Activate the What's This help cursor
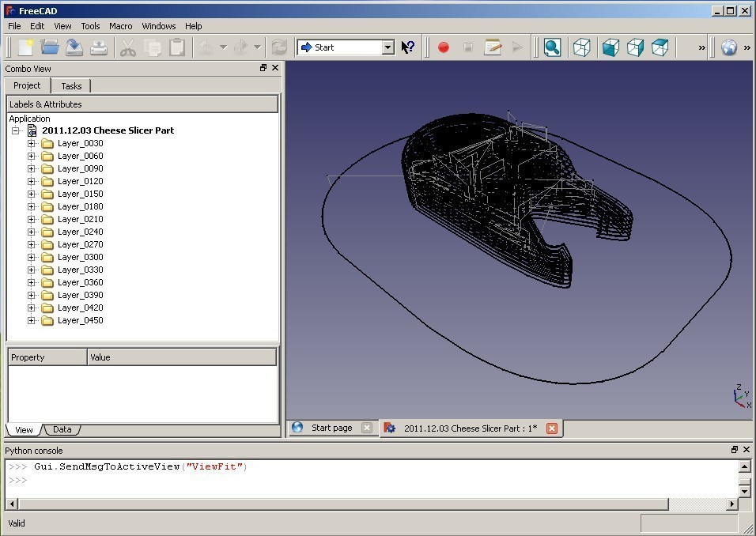 click(408, 47)
